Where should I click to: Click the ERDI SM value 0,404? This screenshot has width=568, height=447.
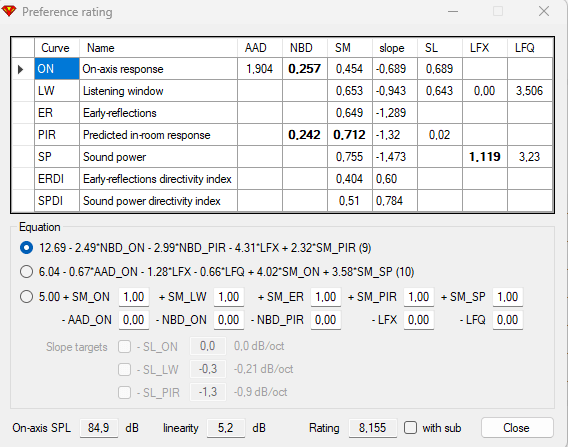click(x=350, y=179)
